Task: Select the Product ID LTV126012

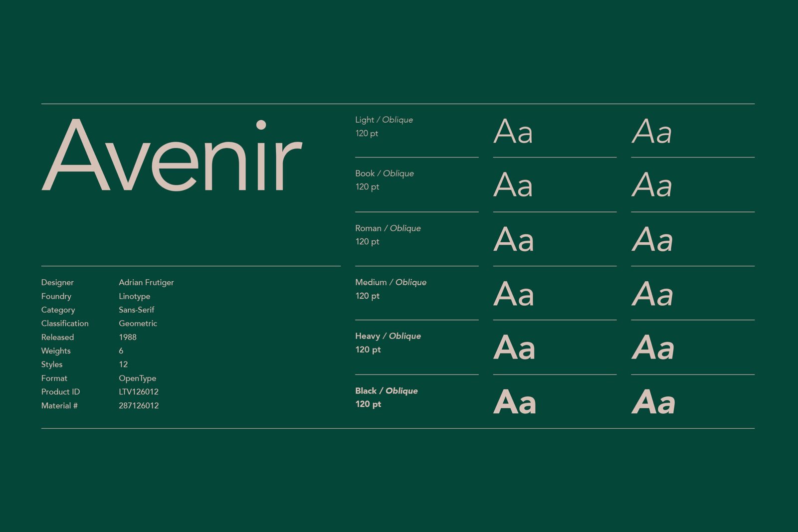Action: [139, 392]
